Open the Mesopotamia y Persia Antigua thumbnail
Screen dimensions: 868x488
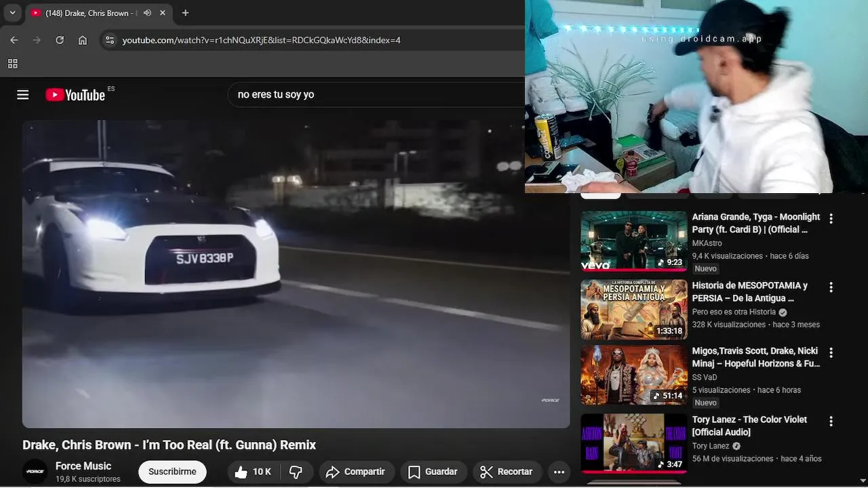[634, 310]
